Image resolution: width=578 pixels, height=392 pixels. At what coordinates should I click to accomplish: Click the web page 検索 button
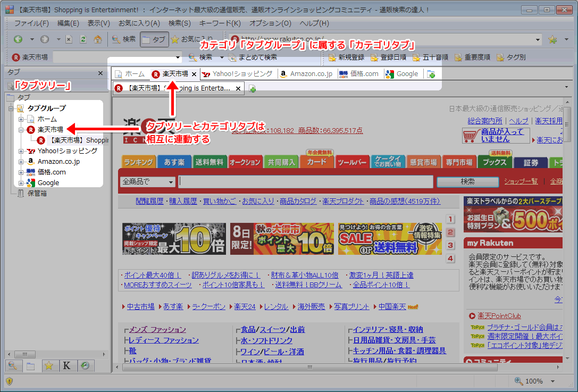468,181
